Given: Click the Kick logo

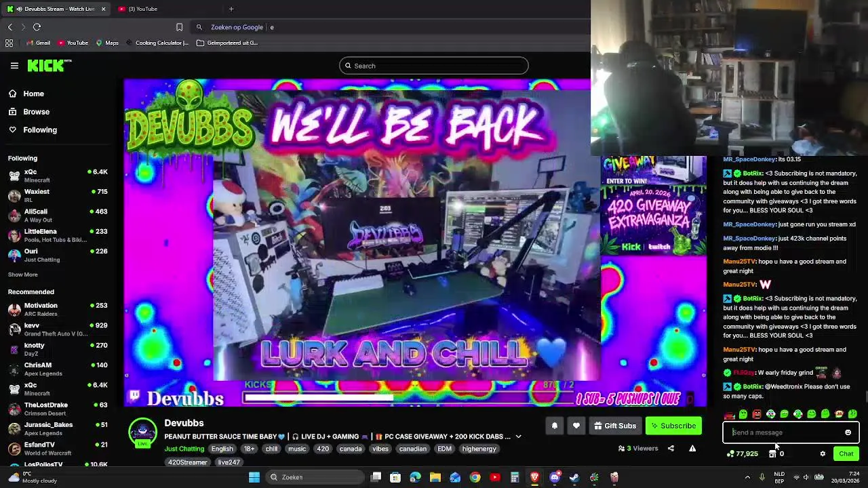Looking at the screenshot, I should pos(50,66).
